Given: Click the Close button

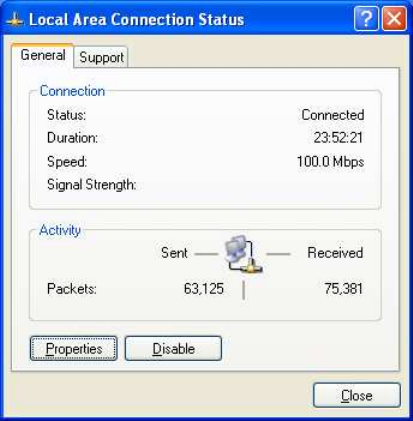Looking at the screenshot, I should click(357, 396).
